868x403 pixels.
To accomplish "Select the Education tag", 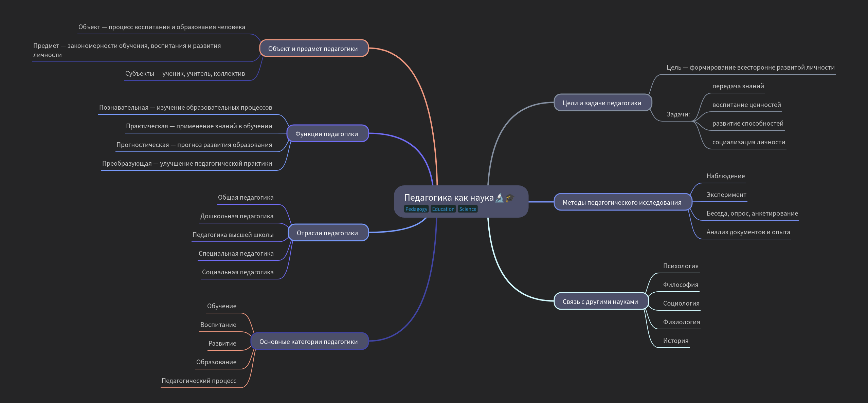I will click(x=443, y=209).
